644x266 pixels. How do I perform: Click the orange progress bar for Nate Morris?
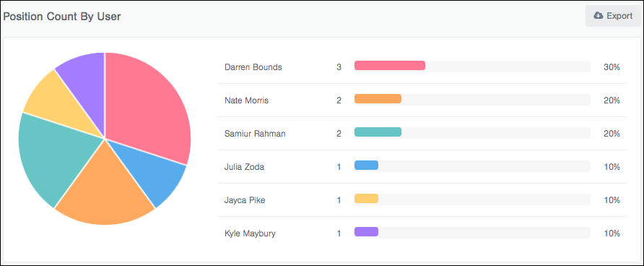click(x=378, y=99)
